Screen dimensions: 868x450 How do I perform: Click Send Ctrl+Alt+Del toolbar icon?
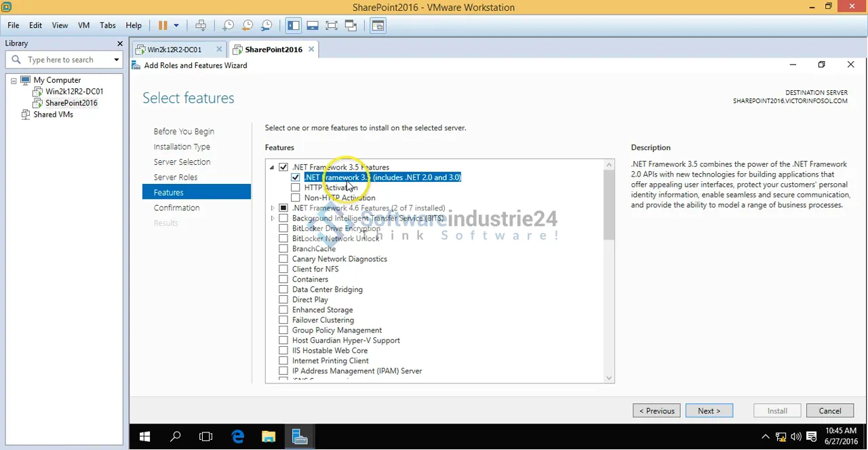tap(201, 25)
